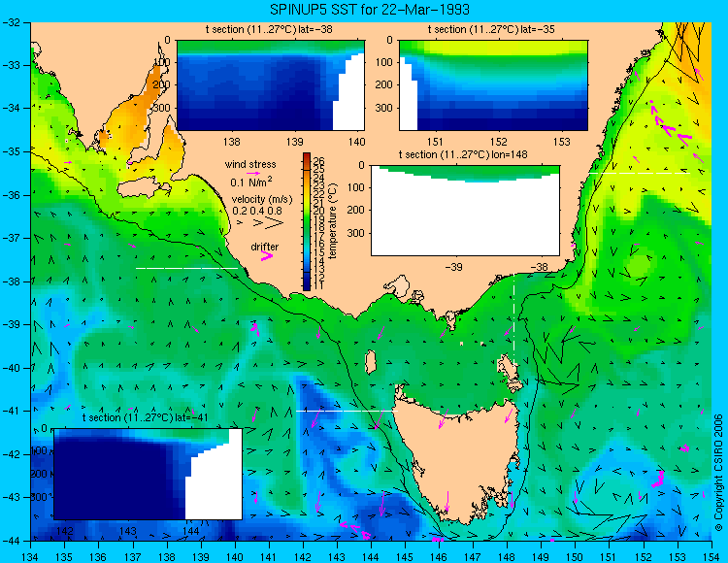
Task: Click the 'temperature (°C)' colorbar label
Action: 333,221
